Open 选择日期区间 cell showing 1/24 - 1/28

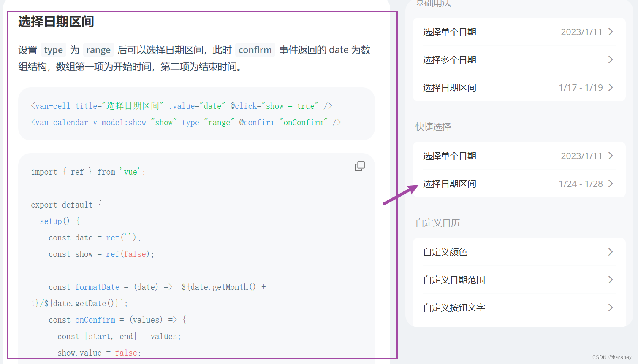(519, 184)
